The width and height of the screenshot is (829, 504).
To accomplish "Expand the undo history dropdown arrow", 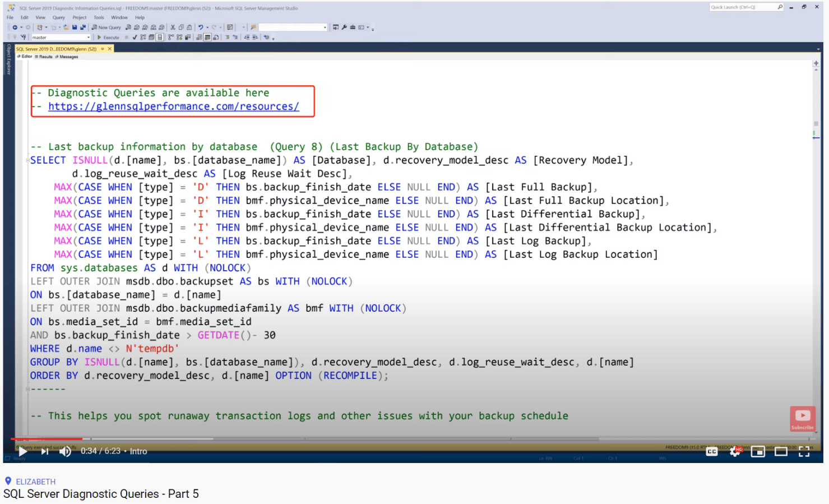I will coord(207,27).
